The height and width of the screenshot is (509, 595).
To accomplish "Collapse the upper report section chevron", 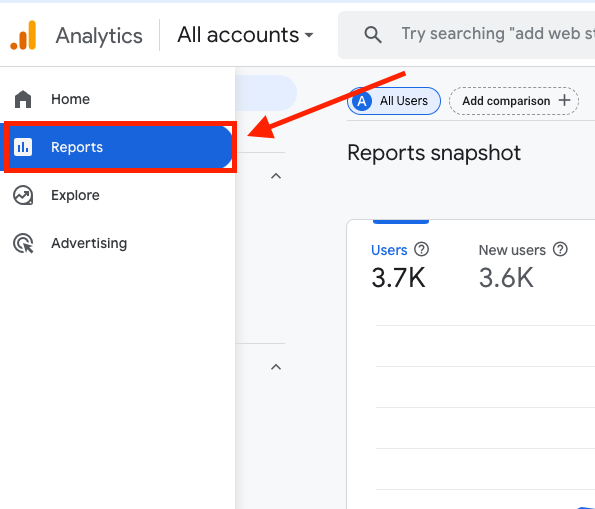I will (276, 176).
